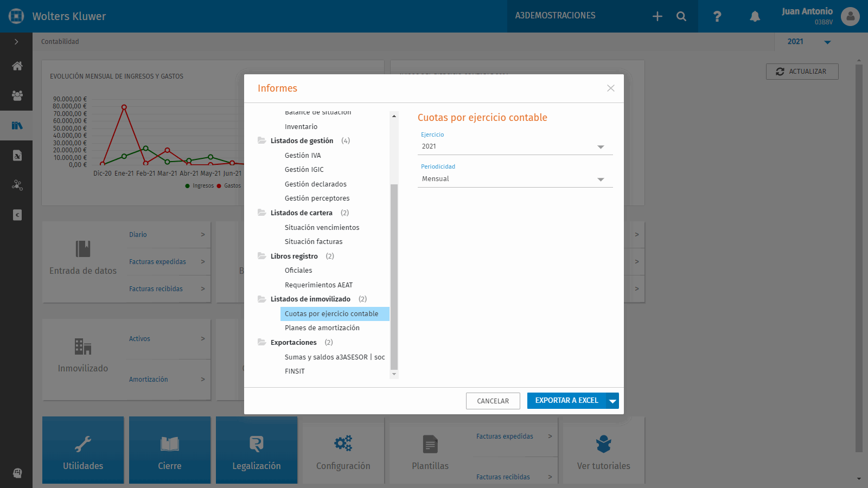
Task: Open the help question mark icon
Action: pos(717,16)
